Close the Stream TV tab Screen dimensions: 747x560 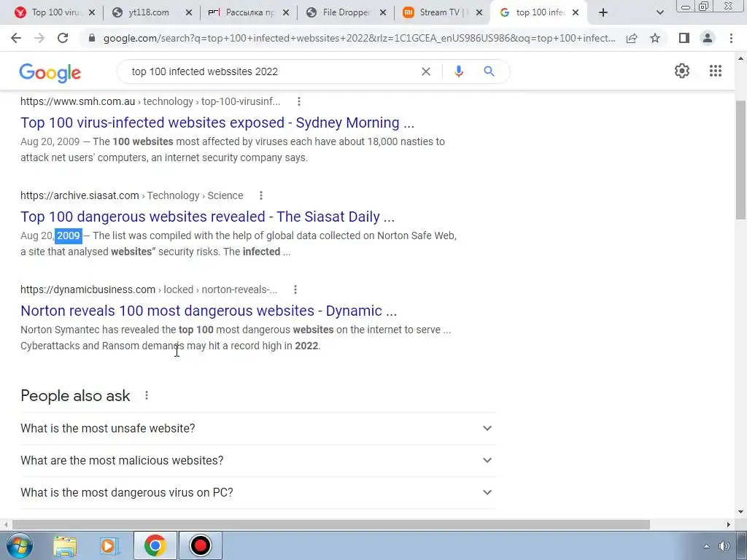[x=479, y=13]
